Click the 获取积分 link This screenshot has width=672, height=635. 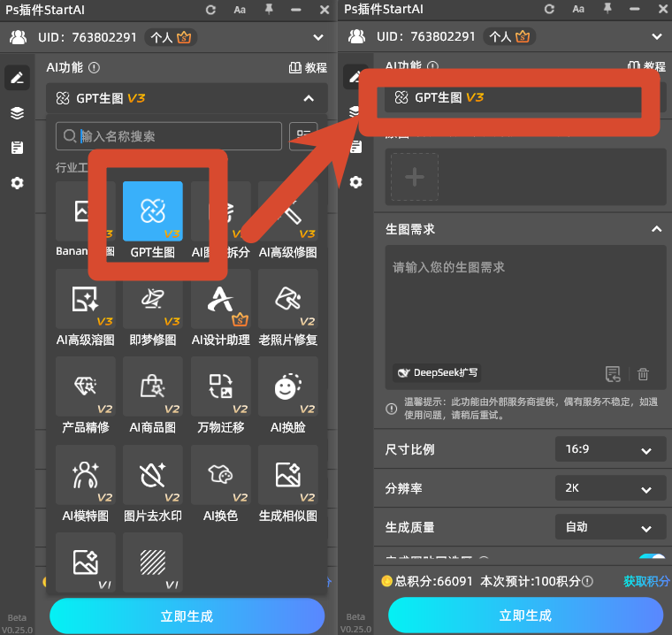(x=646, y=581)
